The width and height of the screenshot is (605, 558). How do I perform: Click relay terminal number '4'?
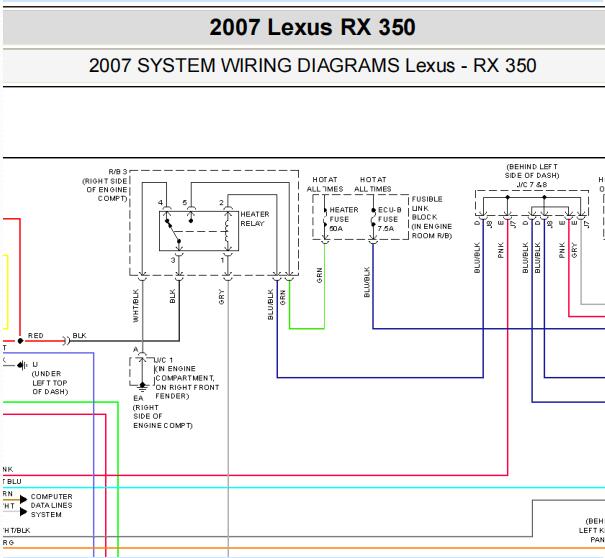(160, 203)
